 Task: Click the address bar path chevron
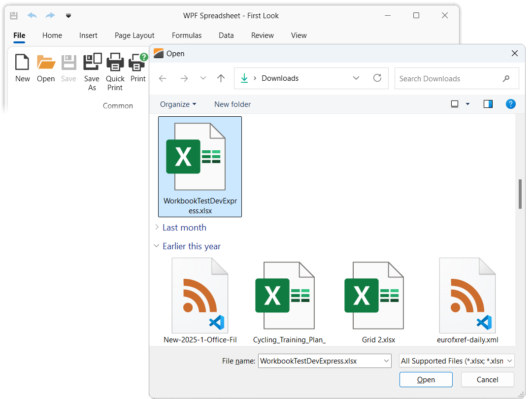pyautogui.click(x=255, y=78)
